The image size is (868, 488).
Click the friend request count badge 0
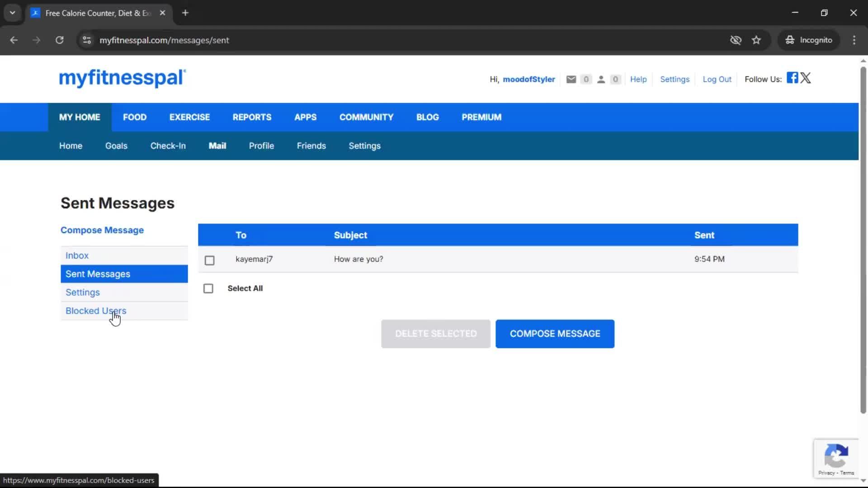[615, 80]
